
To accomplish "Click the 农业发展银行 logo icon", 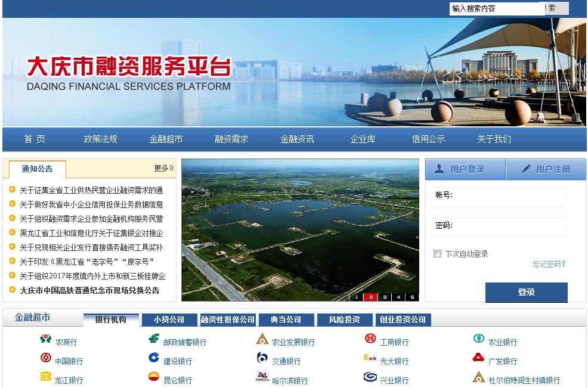I will (262, 339).
